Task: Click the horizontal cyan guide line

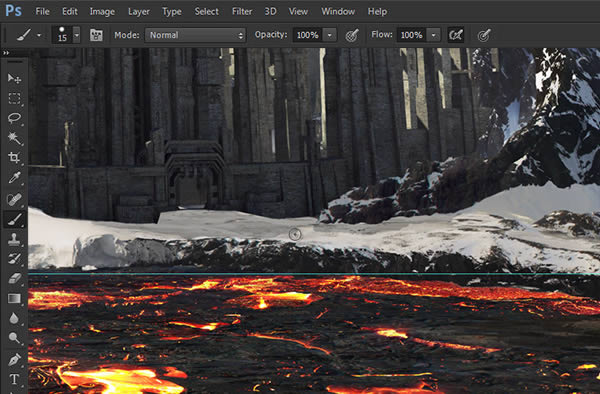Action: [x=314, y=274]
